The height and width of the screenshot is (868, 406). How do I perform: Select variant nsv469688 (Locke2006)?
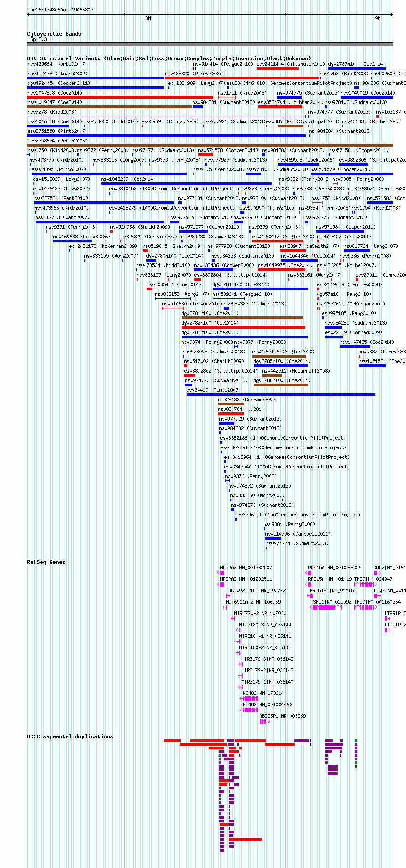click(x=73, y=241)
